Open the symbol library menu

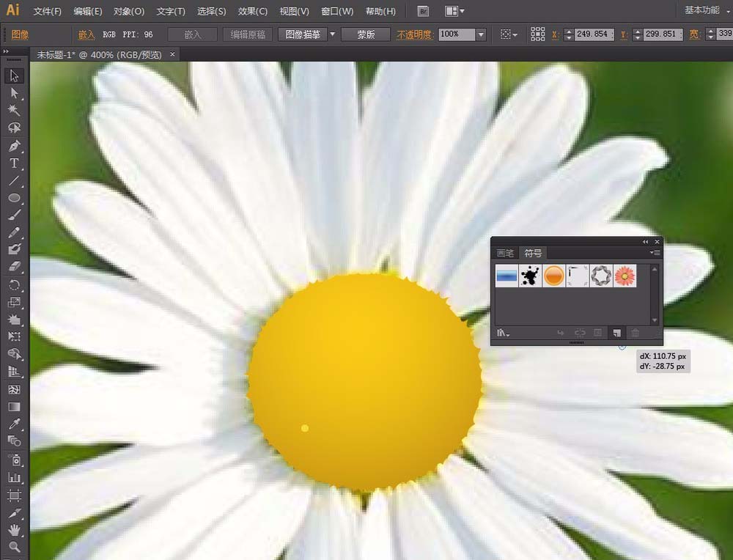coord(503,333)
